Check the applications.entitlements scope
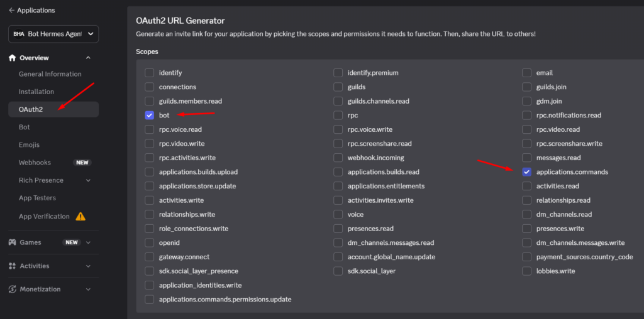Screen dimensions: 644x319 338,186
